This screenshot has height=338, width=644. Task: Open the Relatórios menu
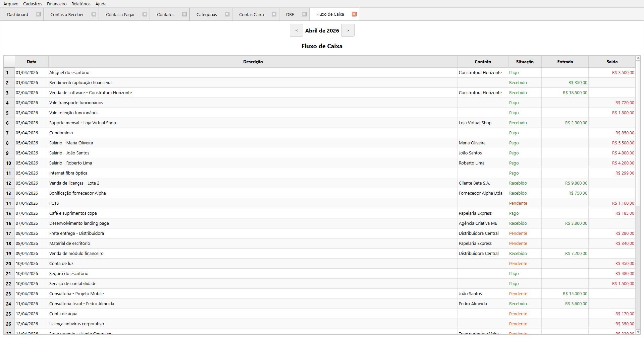click(x=81, y=4)
